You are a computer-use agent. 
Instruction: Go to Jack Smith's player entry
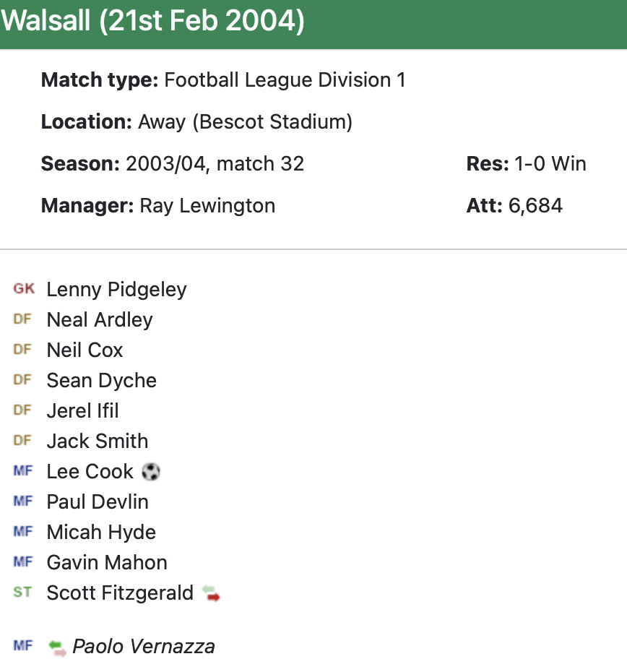[97, 441]
